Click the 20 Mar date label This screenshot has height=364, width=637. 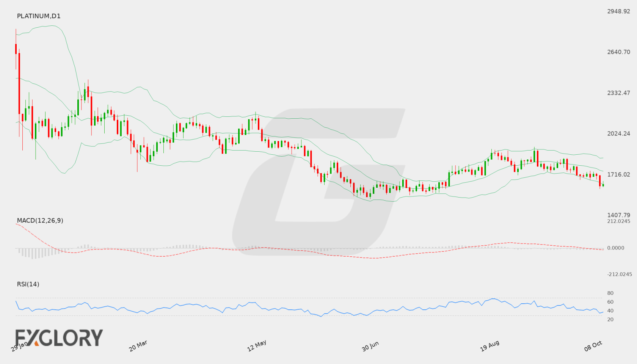click(138, 346)
